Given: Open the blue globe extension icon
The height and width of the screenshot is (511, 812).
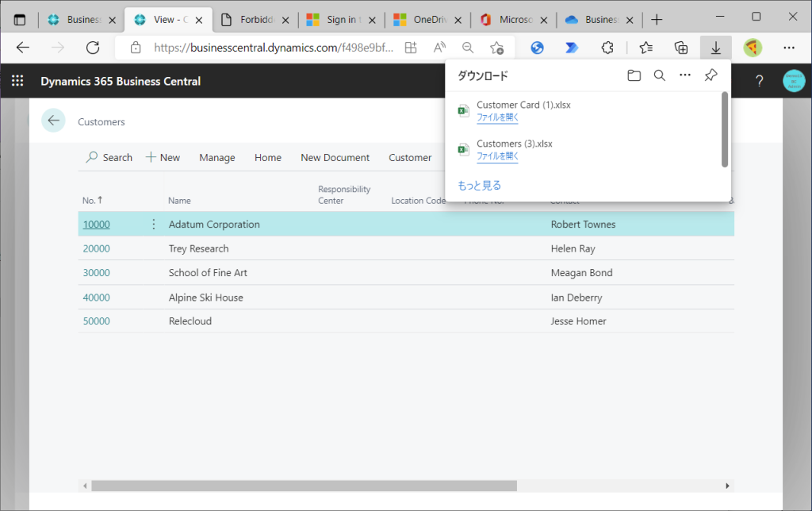Looking at the screenshot, I should tap(538, 48).
